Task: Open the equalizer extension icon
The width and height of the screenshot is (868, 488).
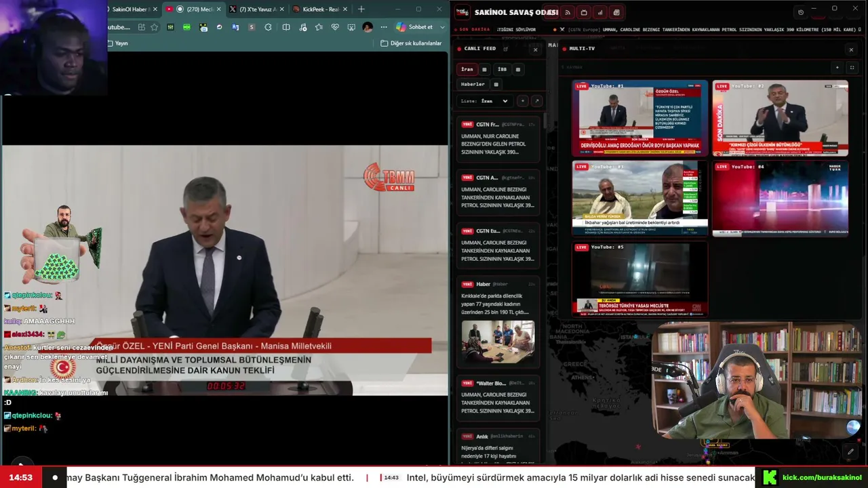Action: point(171,27)
